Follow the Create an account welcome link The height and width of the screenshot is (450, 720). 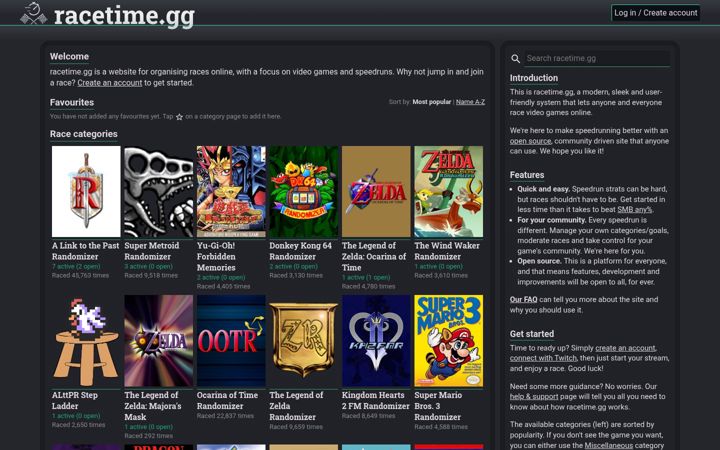point(110,83)
